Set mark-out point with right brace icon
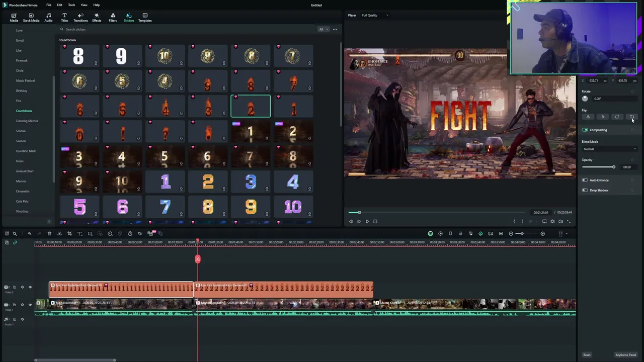The width and height of the screenshot is (644, 362). point(522,221)
